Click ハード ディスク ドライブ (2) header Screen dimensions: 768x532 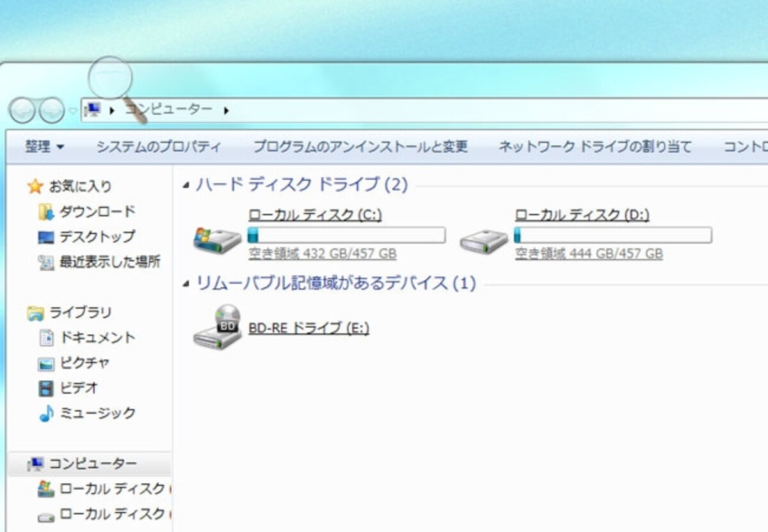click(x=301, y=185)
